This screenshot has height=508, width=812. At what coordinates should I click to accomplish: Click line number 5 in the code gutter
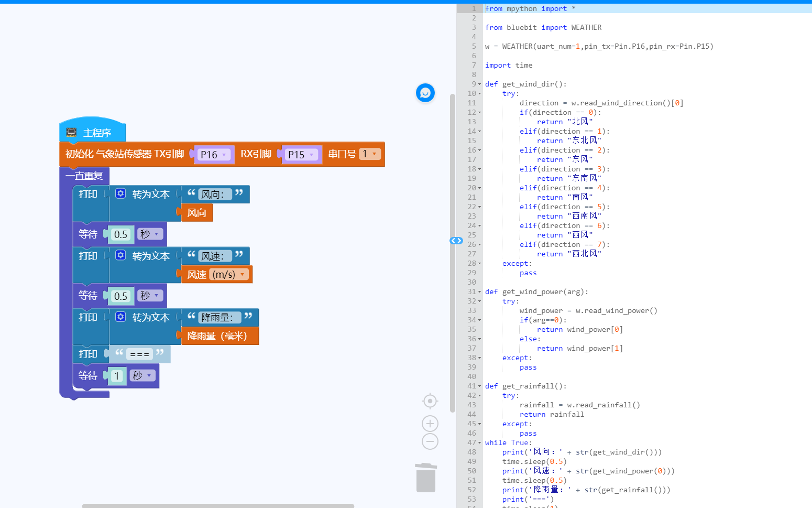[x=474, y=46]
